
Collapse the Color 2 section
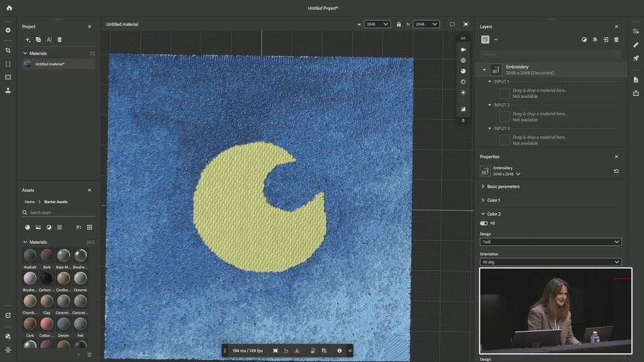pyautogui.click(x=483, y=215)
